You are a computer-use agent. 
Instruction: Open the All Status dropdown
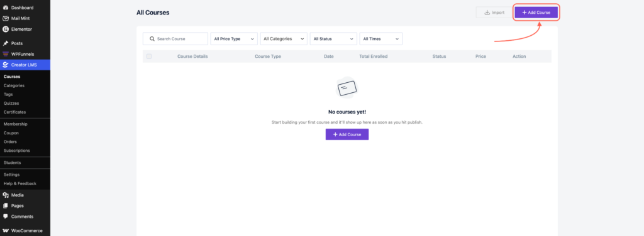click(333, 39)
